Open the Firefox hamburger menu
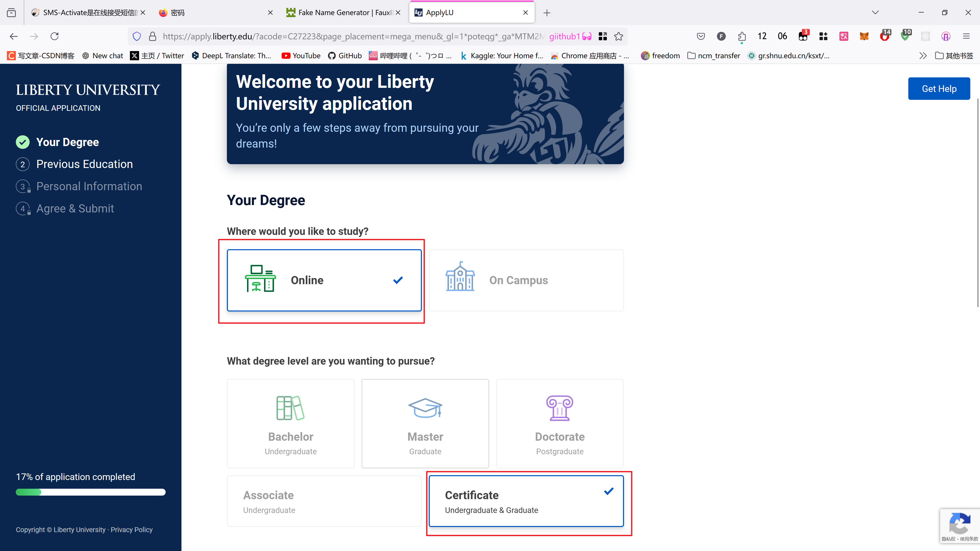980x551 pixels. point(966,36)
